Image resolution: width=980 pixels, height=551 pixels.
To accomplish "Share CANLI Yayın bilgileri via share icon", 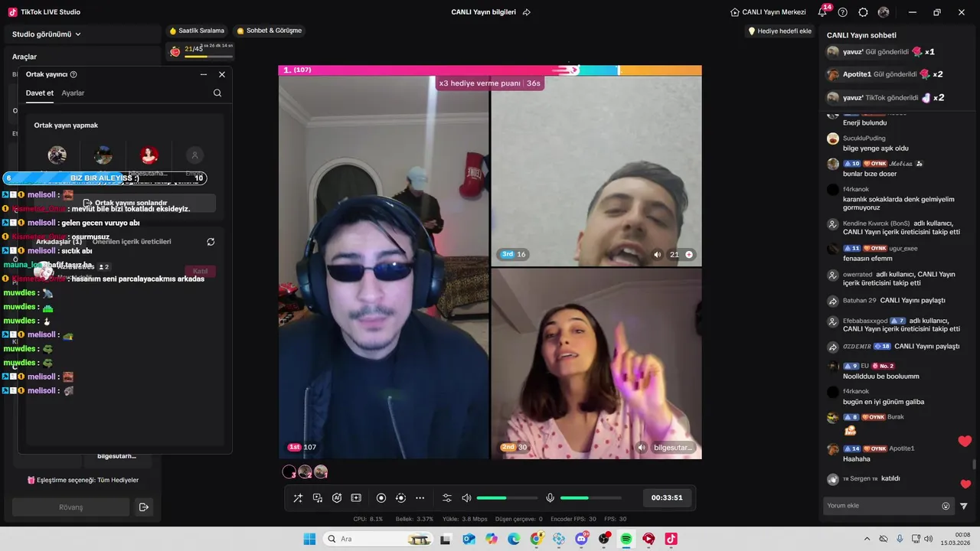I will (x=527, y=12).
